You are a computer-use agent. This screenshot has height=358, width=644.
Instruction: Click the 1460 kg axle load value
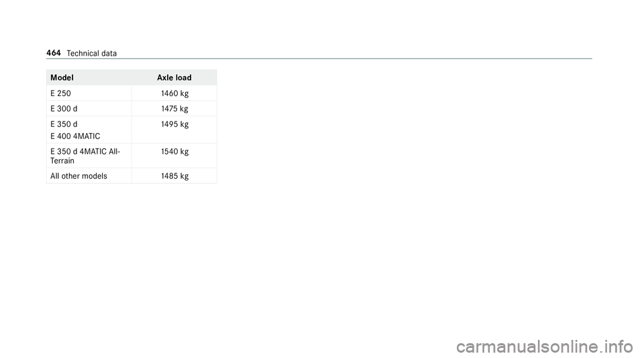pos(174,93)
